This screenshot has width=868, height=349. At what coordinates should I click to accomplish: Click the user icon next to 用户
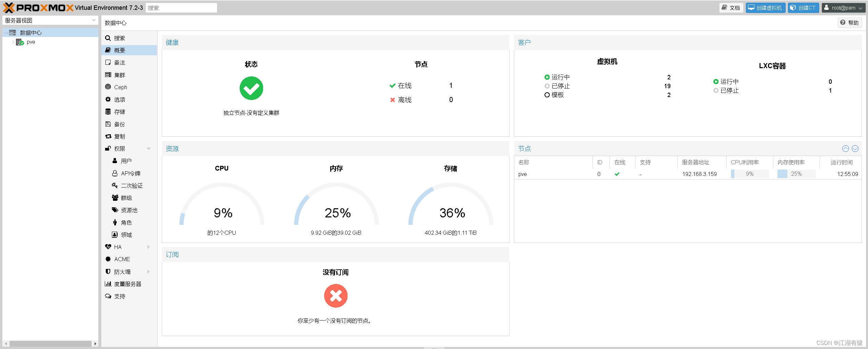point(115,161)
